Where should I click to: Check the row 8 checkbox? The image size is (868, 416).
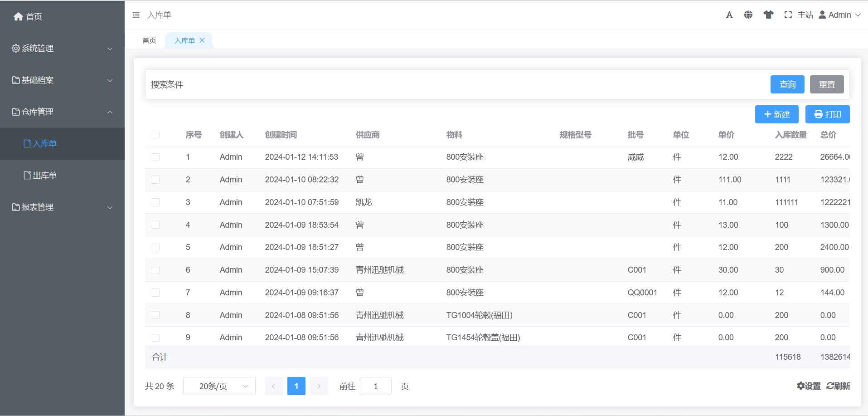pos(156,315)
